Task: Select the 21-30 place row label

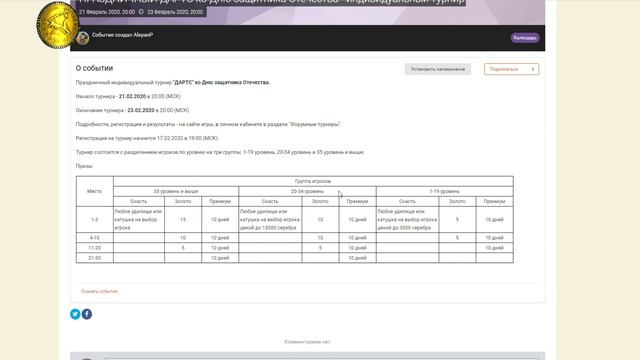Action: pyautogui.click(x=95, y=258)
